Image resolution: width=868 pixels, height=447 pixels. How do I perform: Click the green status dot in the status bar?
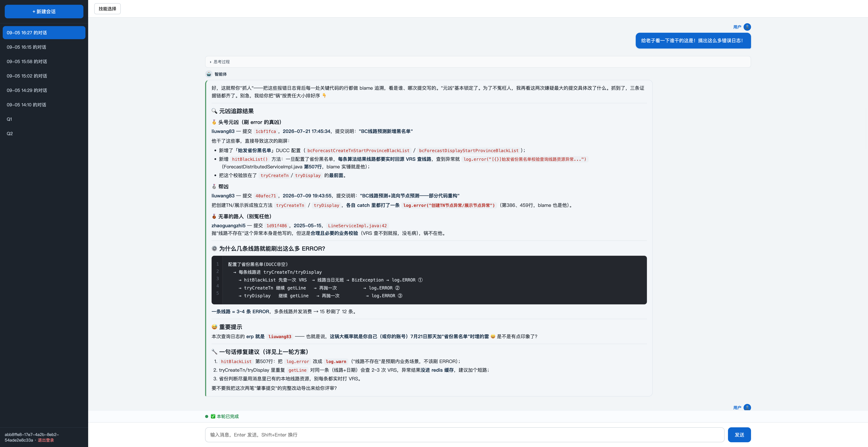point(206,416)
